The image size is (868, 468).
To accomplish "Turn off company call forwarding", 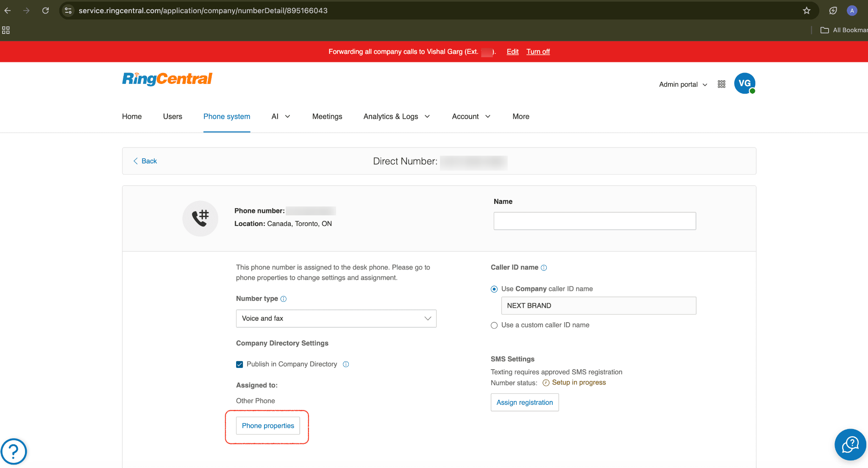I will tap(538, 52).
